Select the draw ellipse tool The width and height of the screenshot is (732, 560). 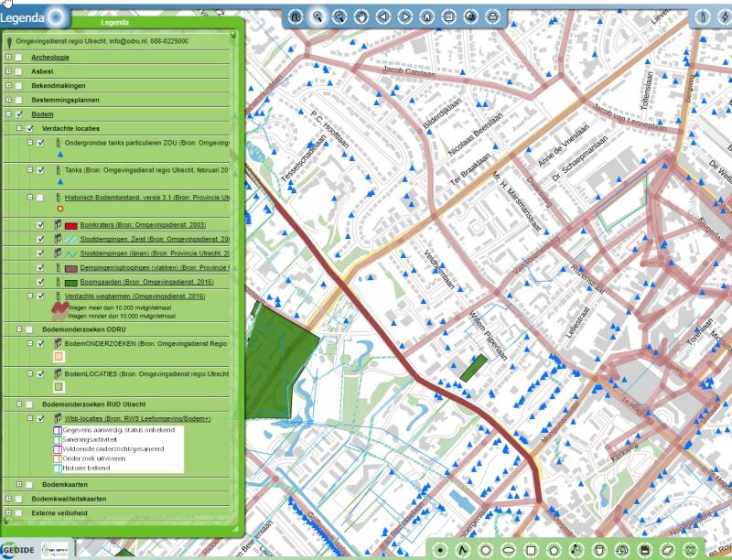509,550
